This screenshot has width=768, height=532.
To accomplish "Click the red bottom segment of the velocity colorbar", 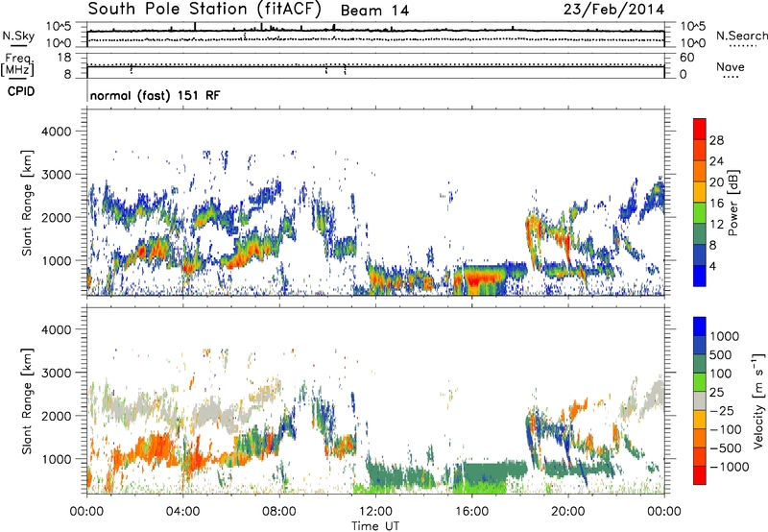I will coord(700,475).
